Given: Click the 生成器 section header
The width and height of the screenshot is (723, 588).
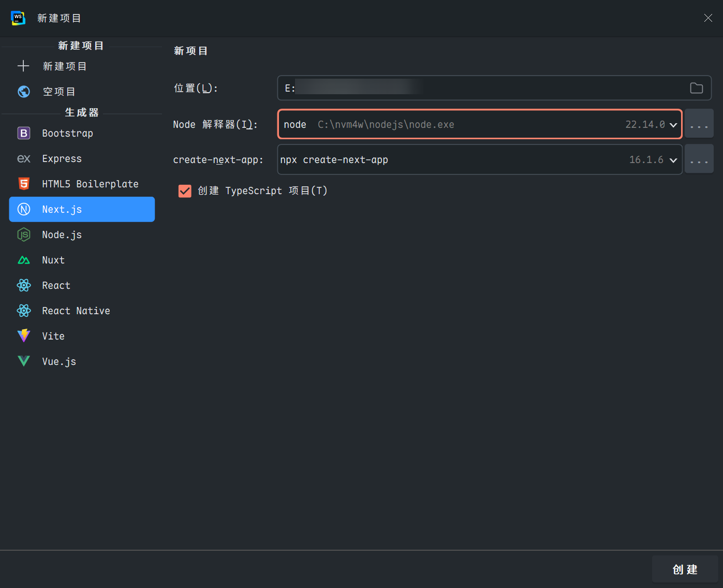Looking at the screenshot, I should 82,112.
